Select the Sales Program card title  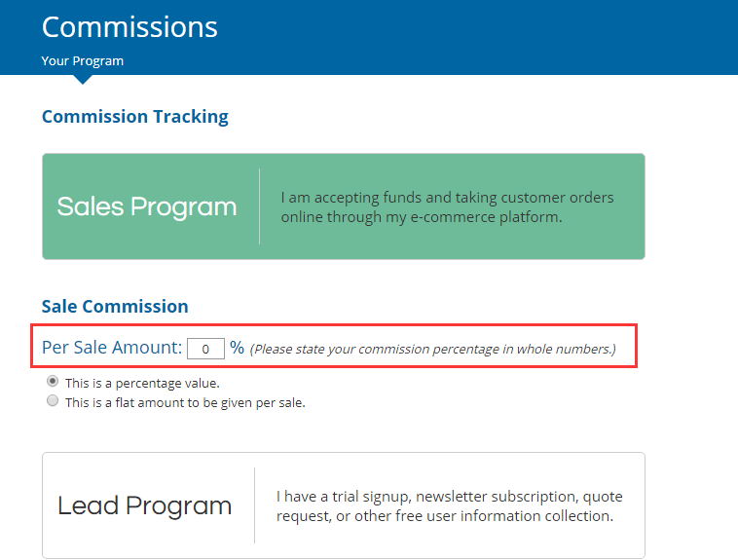(x=147, y=206)
